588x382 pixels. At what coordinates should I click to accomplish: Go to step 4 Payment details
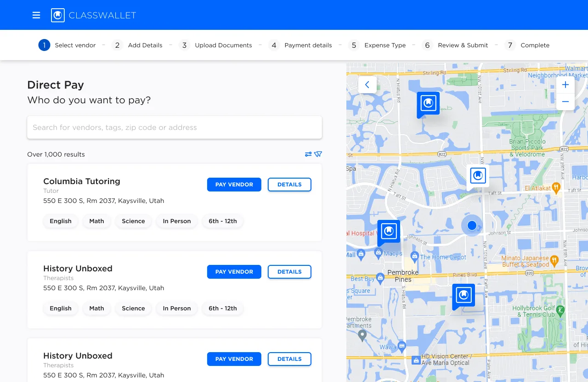300,45
